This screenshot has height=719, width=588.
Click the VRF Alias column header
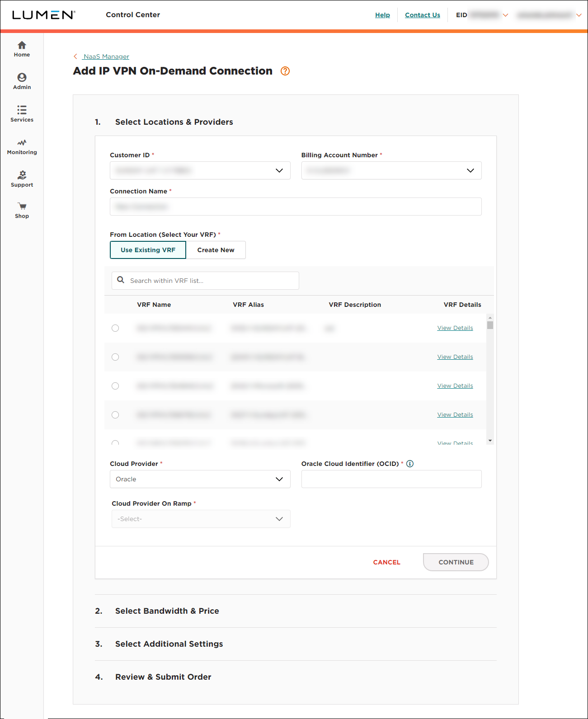tap(249, 305)
